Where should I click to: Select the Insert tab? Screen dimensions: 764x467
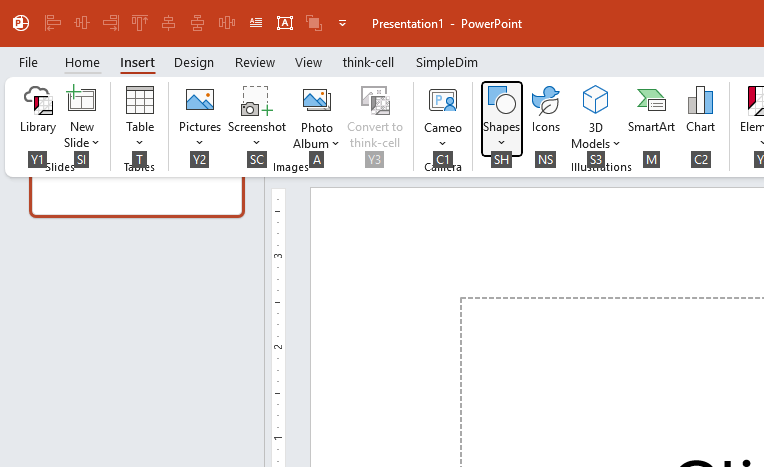tap(137, 62)
